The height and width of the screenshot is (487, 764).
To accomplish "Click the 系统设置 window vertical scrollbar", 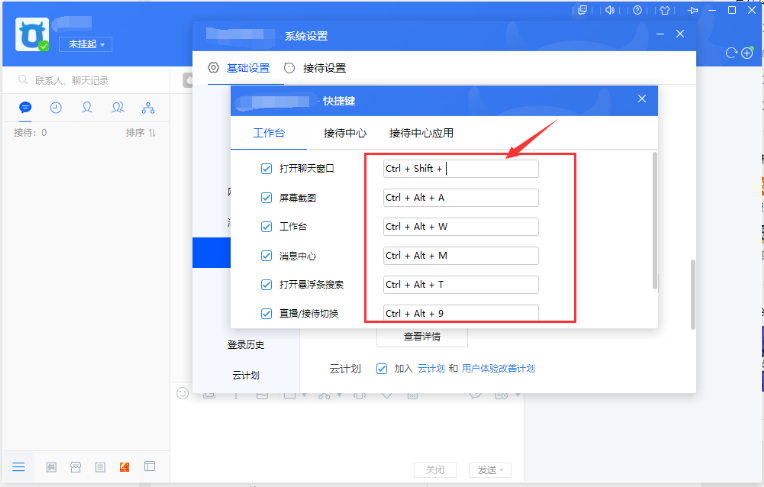I will (x=692, y=295).
